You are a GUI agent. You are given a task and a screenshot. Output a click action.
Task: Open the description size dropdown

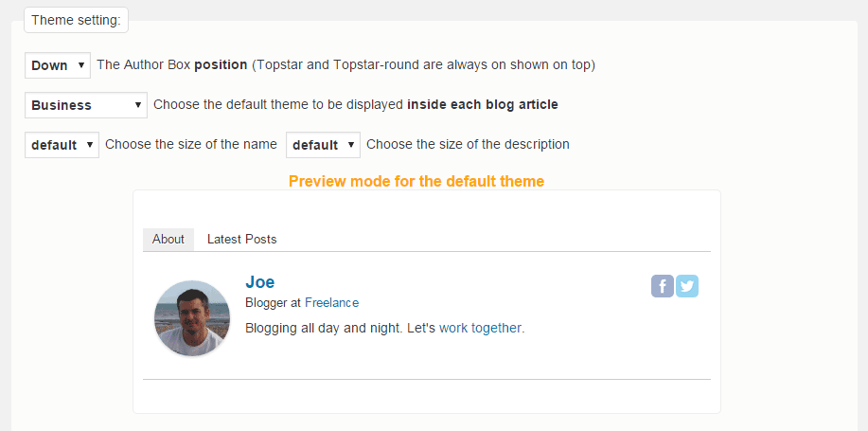[324, 145]
